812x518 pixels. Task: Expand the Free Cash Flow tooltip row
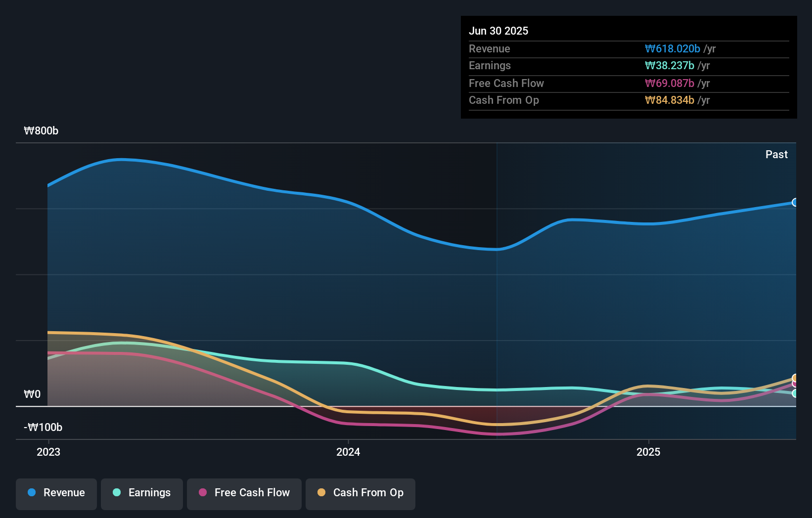[x=506, y=83]
